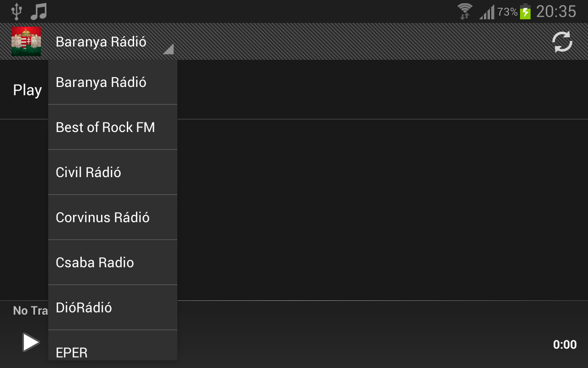Tap the clock showing 20:35
Image resolution: width=588 pixels, height=368 pixels.
[x=556, y=11]
